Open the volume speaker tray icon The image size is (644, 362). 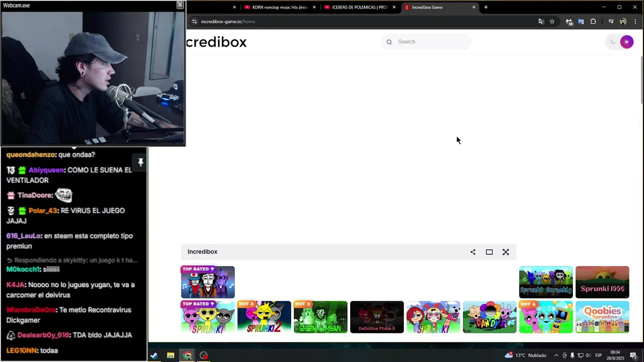[588, 355]
